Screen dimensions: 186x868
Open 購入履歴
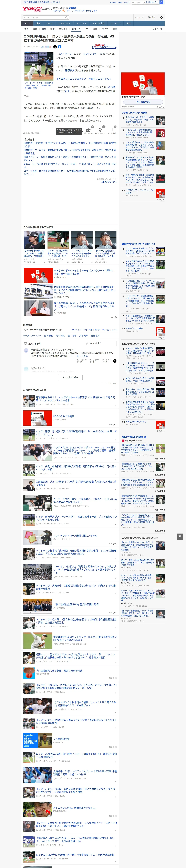(152, 18)
